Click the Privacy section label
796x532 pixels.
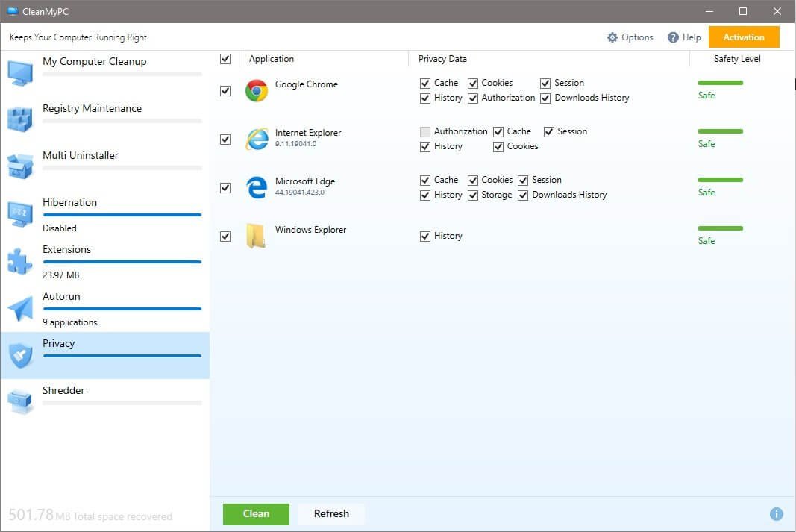58,344
